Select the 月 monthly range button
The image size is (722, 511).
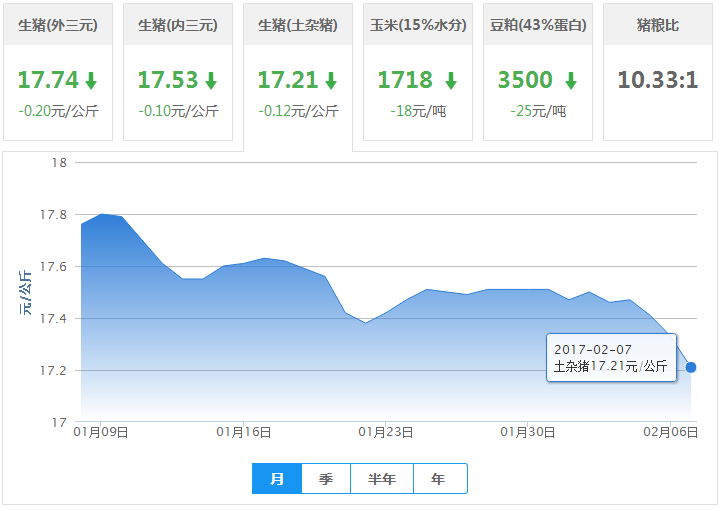point(277,479)
